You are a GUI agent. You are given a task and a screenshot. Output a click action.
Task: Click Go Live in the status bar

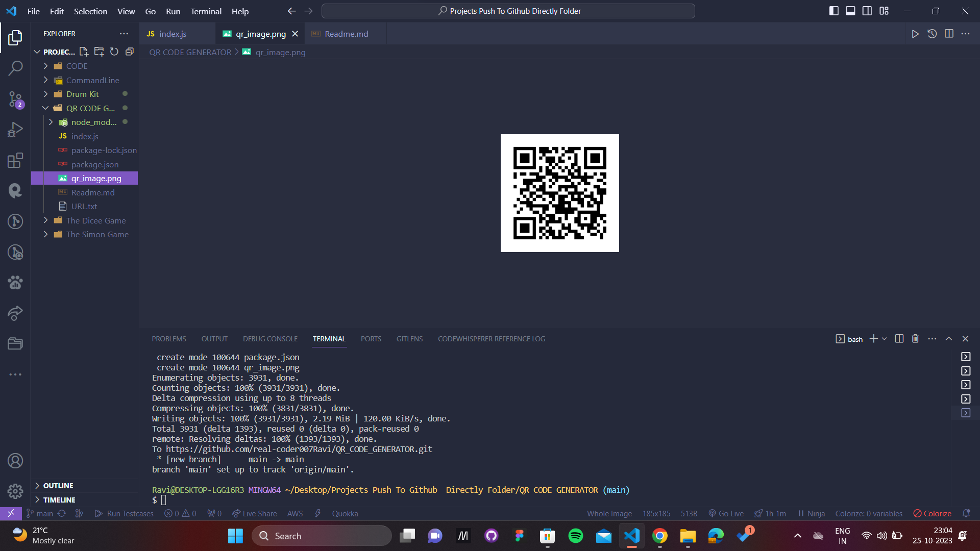[726, 513]
